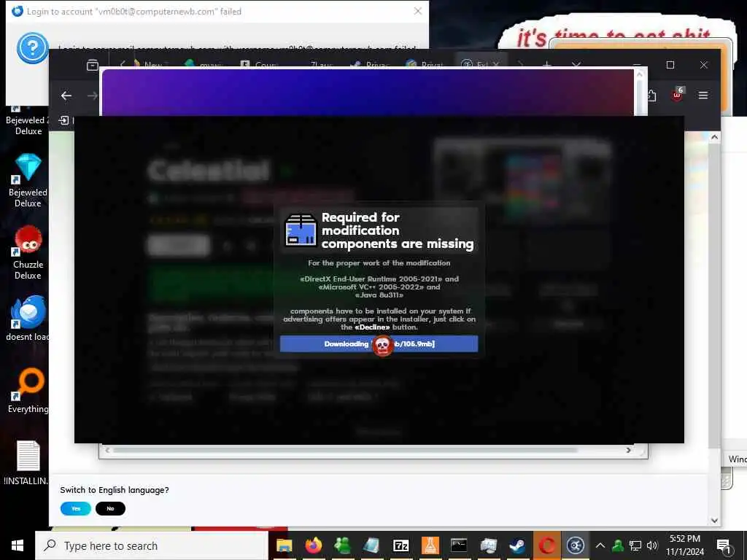Screen dimensions: 747x560
Task: Open the tab overview icon left of tabs
Action: coord(93,65)
